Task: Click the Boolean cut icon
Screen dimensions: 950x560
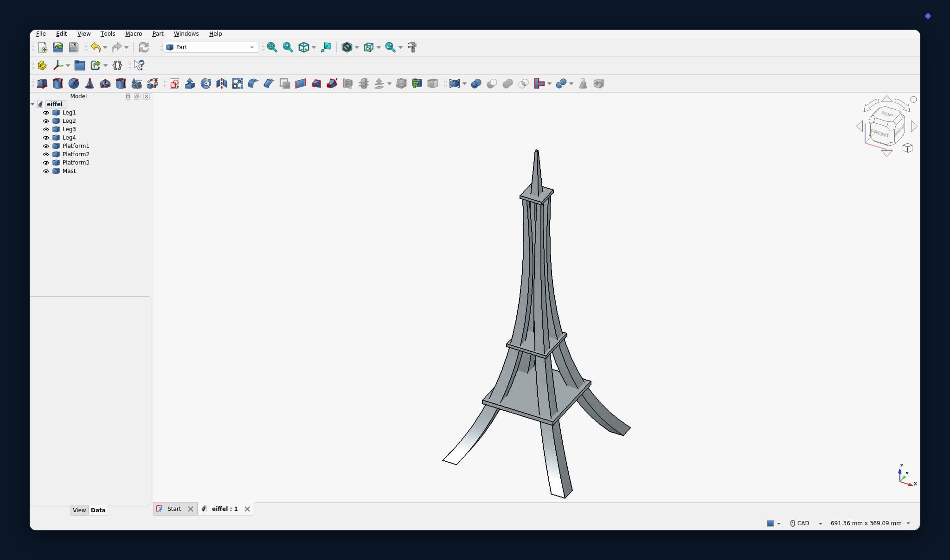Action: [492, 83]
